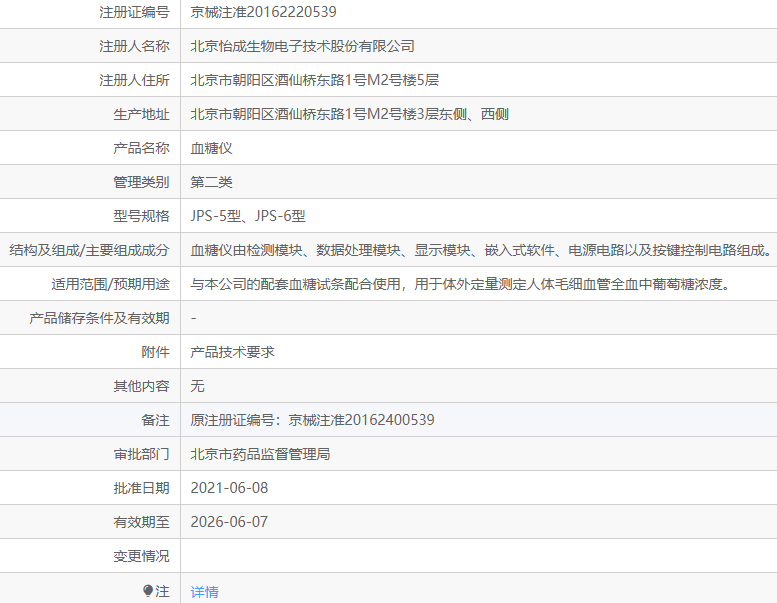
Task: Select model specification JPS-5型、JPS-6型
Action: click(248, 216)
